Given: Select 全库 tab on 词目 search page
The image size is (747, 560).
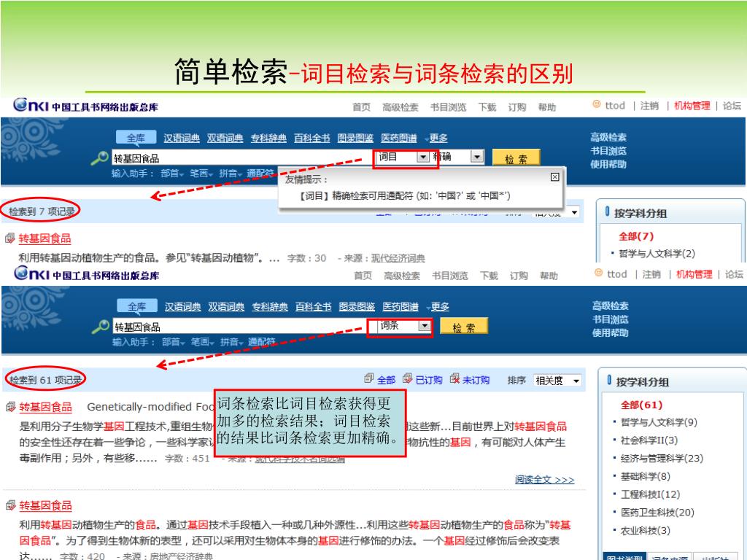Looking at the screenshot, I should tap(136, 138).
